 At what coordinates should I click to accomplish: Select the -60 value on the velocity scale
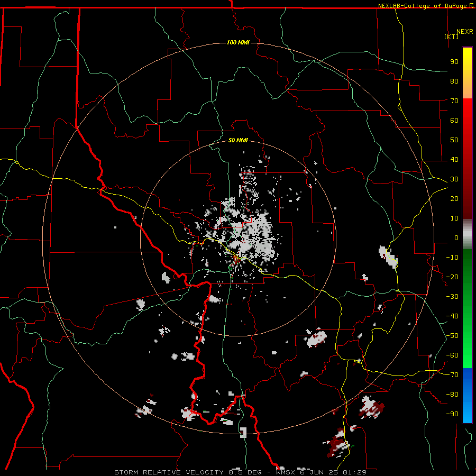point(452,355)
